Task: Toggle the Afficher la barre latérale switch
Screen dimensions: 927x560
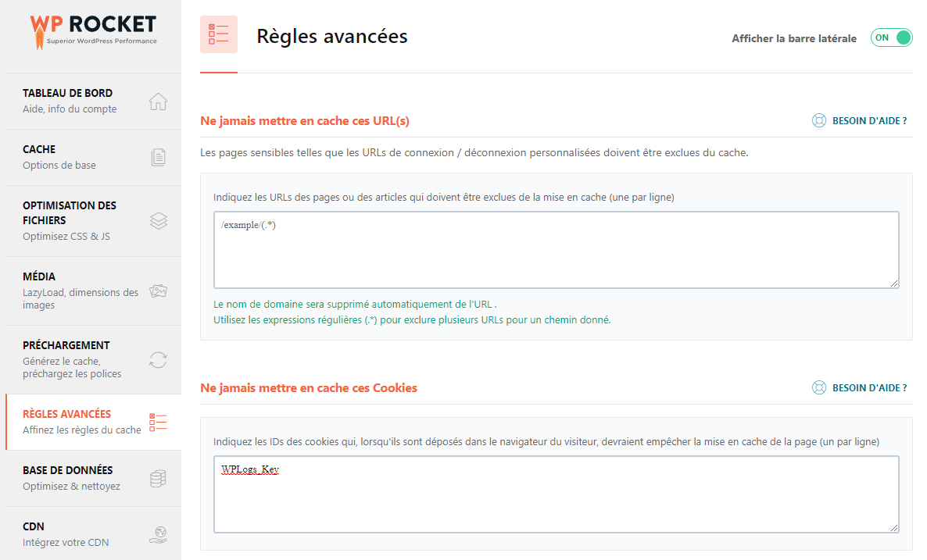Action: point(891,37)
